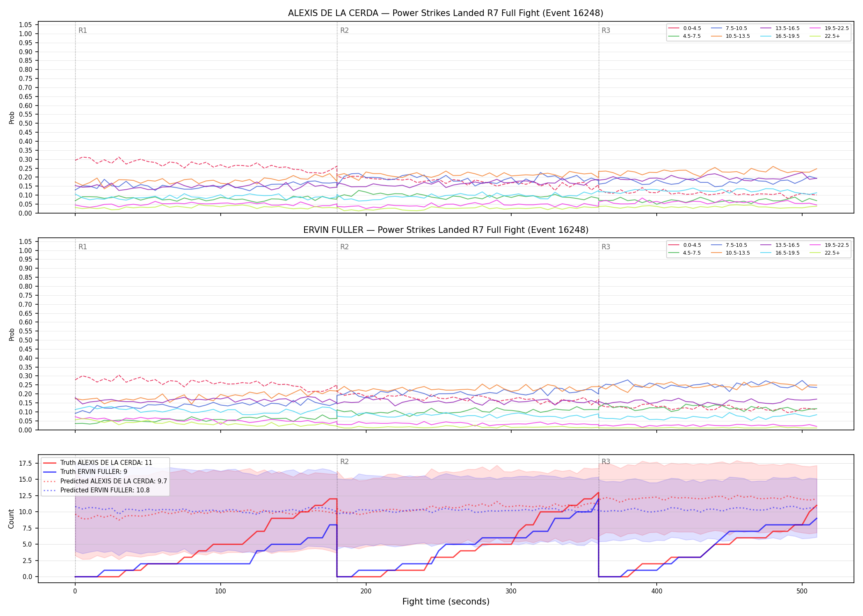Click the ALEXIS DE LA CERDA chart title
The width and height of the screenshot is (863, 616).
(445, 13)
